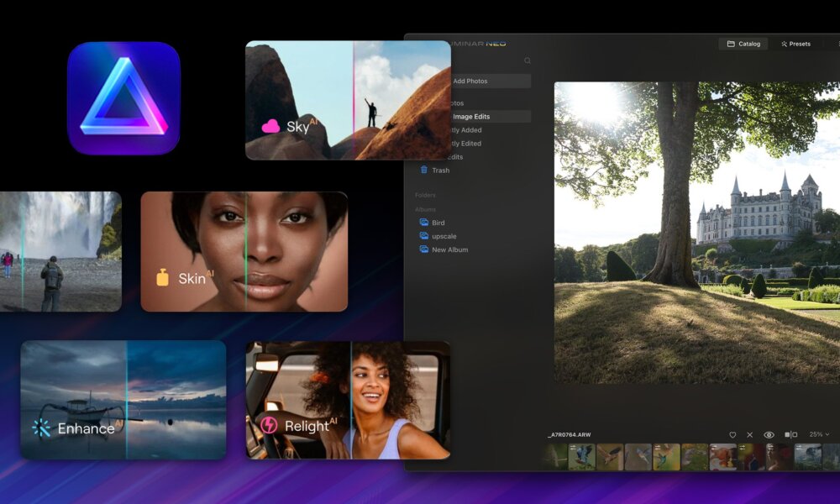Click the Albums section header
Screen dimensions: 840x504
point(425,209)
